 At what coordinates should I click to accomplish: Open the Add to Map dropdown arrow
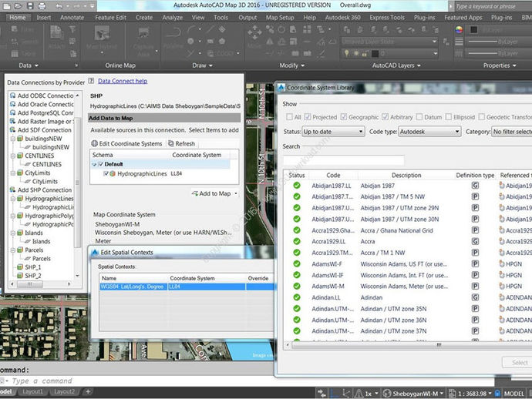236,193
